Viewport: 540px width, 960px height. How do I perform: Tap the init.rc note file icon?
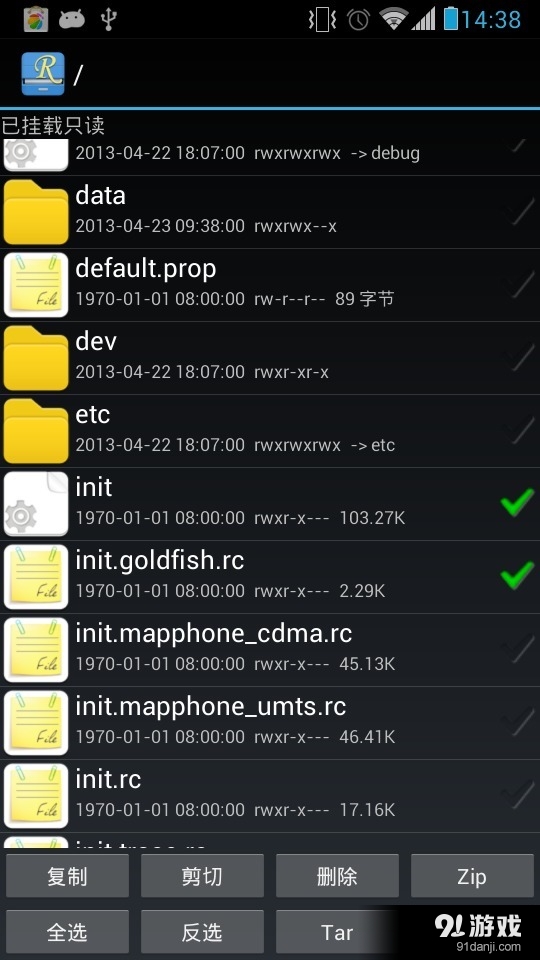36,796
